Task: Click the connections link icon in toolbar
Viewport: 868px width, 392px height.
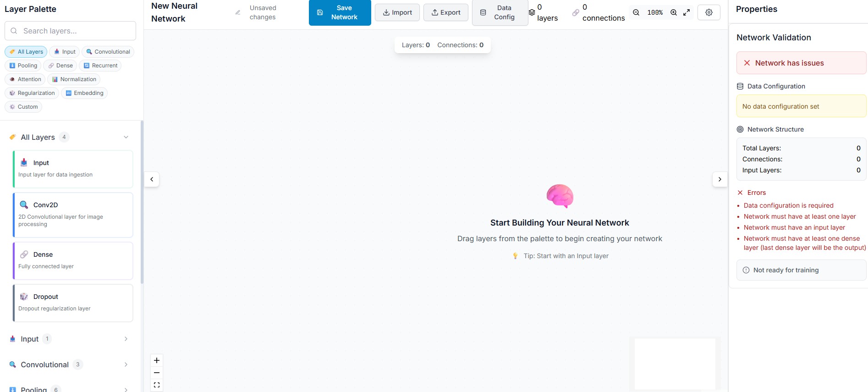Action: pyautogui.click(x=576, y=12)
